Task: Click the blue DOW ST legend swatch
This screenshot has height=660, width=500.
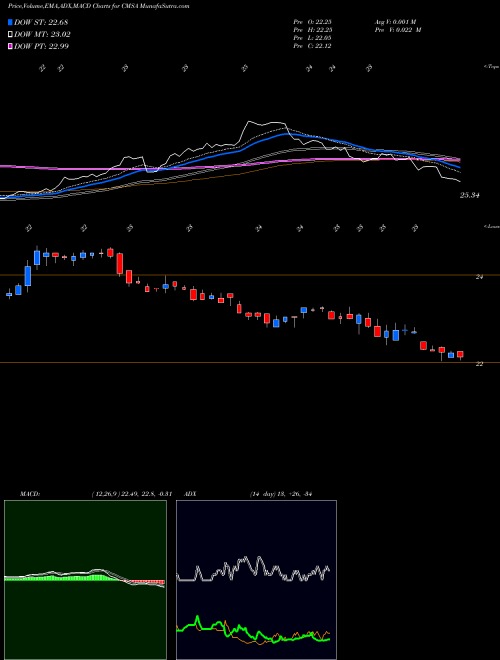Action: (10, 22)
